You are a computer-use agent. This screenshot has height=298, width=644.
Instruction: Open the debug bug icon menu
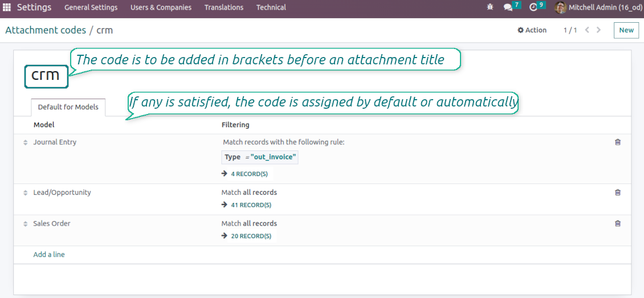click(490, 7)
